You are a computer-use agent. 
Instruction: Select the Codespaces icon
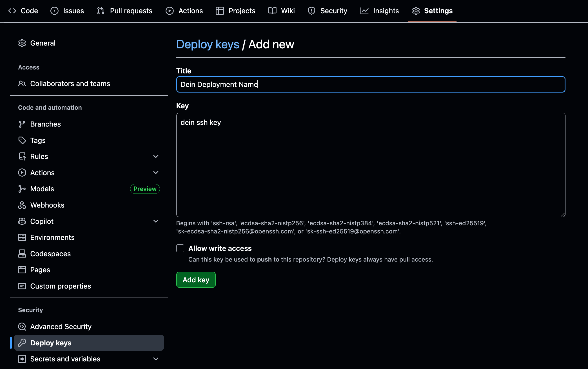[x=22, y=253]
